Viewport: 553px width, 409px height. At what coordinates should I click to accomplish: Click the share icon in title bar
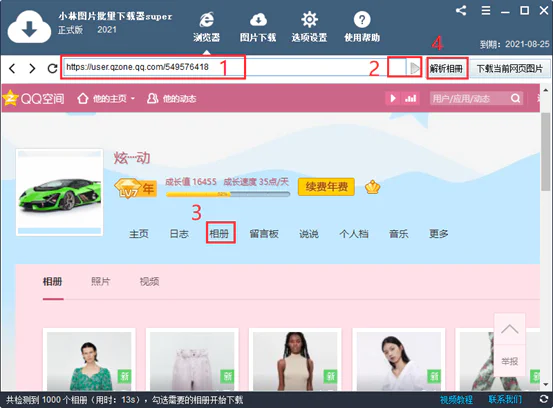click(x=461, y=11)
